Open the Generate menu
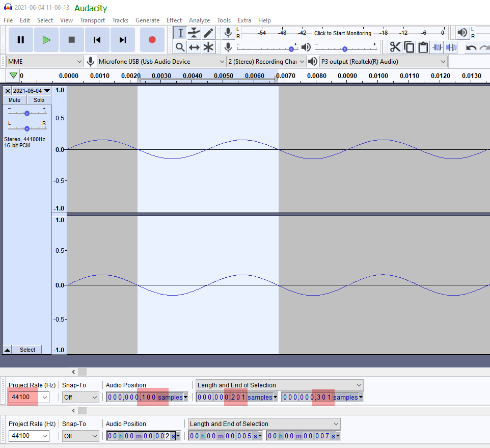This screenshot has width=490, height=448. tap(148, 20)
